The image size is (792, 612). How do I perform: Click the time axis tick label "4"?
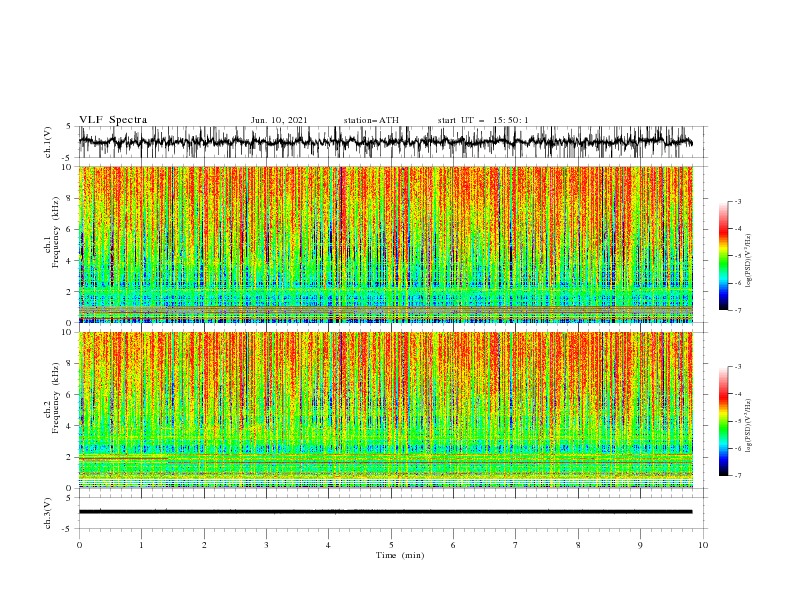coord(329,545)
